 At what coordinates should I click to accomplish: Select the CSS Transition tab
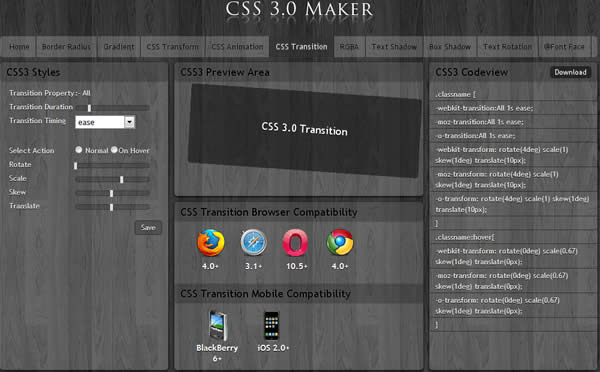pos(302,47)
